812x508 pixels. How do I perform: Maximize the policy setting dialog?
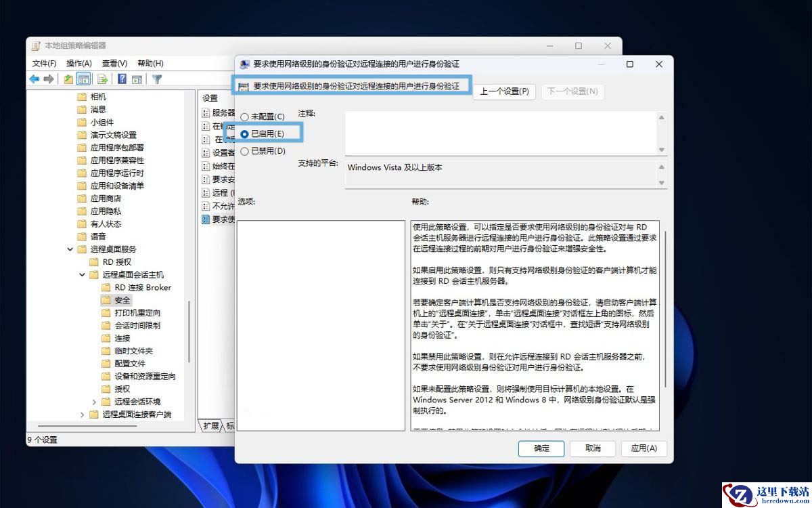click(x=630, y=64)
